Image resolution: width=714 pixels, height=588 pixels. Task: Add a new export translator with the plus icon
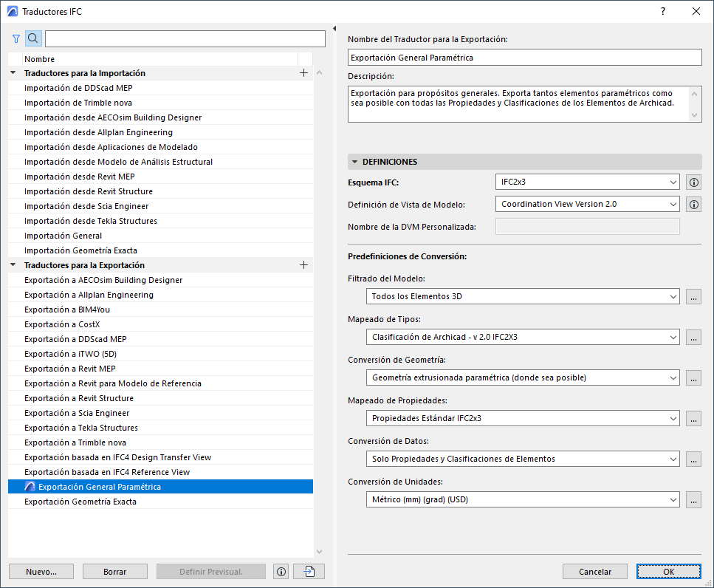click(x=303, y=264)
